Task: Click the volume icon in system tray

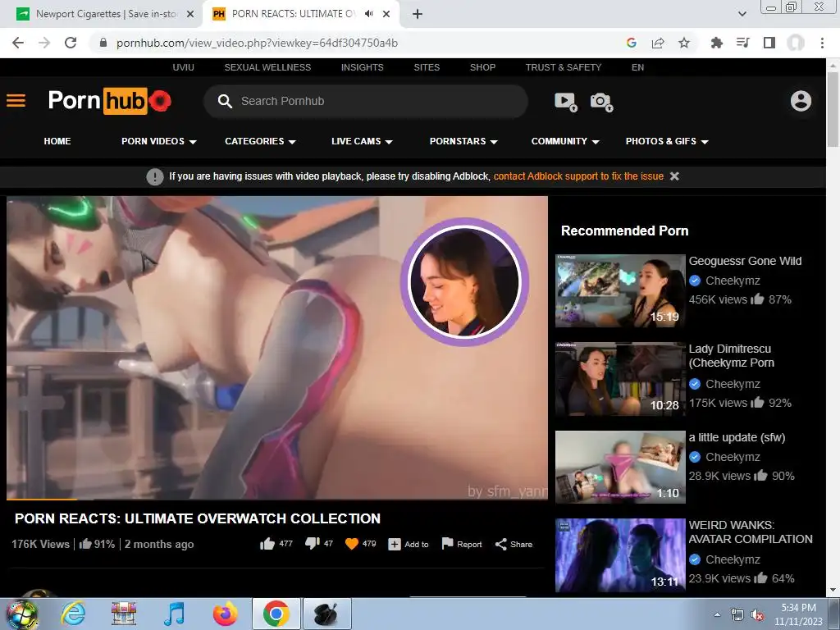Action: [757, 614]
